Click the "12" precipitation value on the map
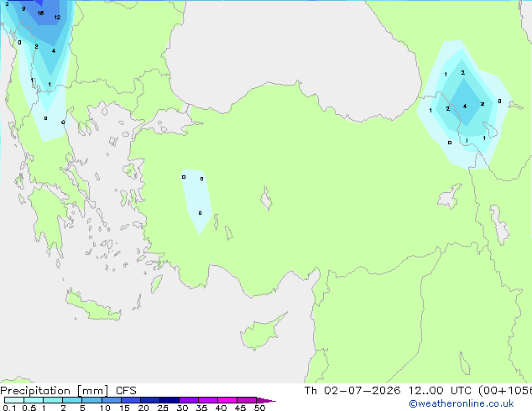 point(57,17)
